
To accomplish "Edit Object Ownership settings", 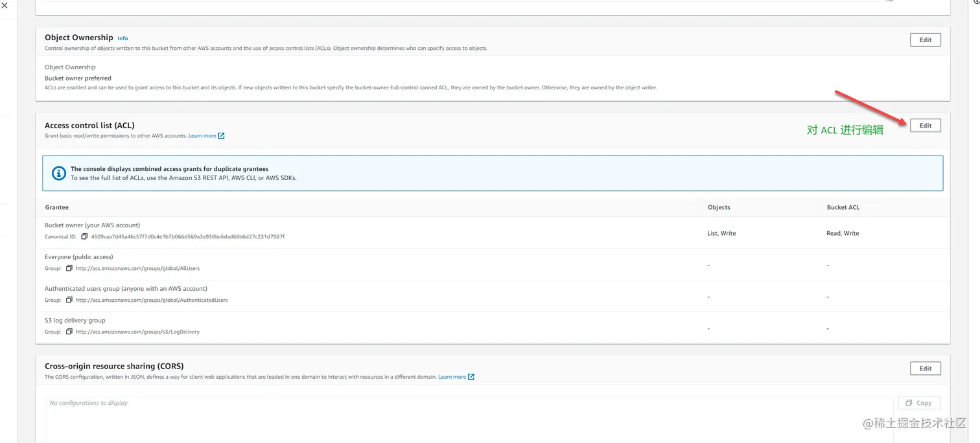I will [x=925, y=40].
